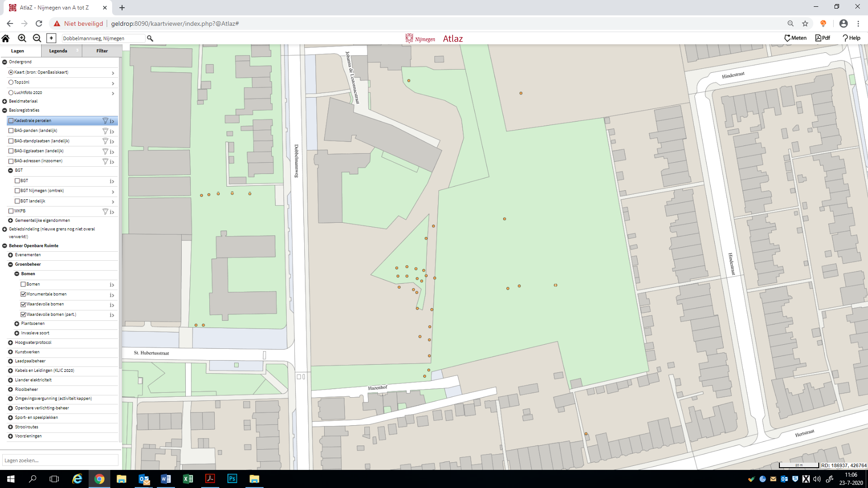Viewport: 868px width, 488px height.
Task: Open the Help link
Action: [851, 38]
